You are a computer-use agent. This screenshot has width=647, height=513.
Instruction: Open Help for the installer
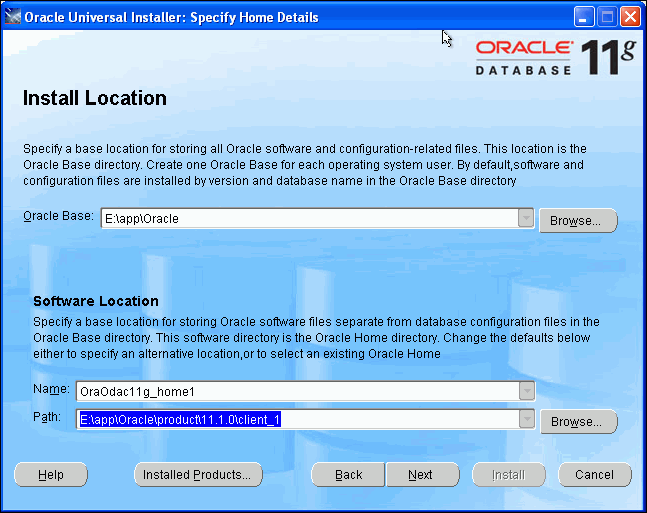[50, 475]
